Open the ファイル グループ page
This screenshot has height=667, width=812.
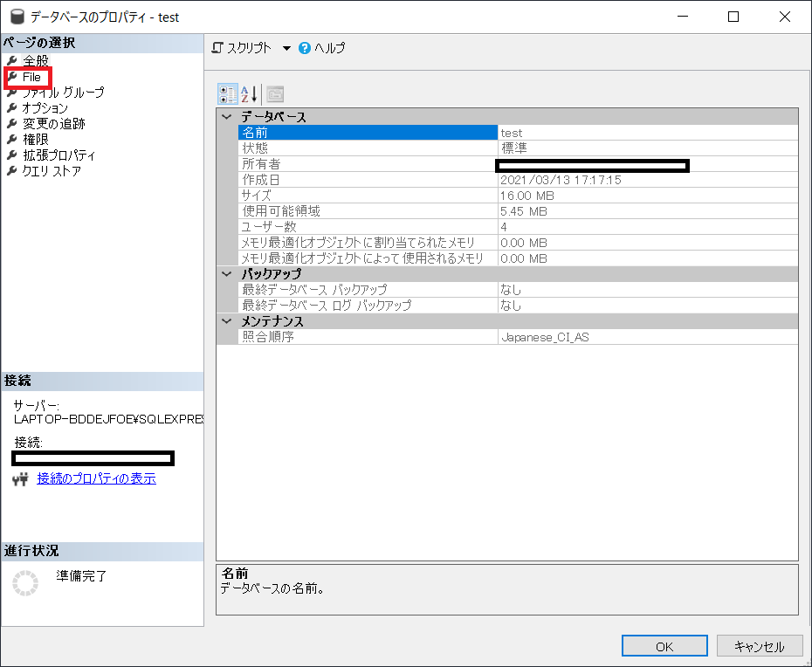63,93
